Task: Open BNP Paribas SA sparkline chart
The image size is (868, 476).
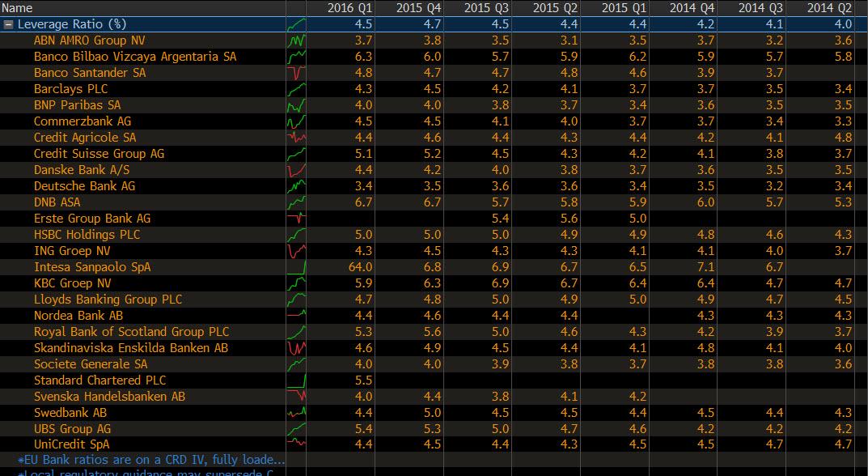Action: (x=296, y=105)
